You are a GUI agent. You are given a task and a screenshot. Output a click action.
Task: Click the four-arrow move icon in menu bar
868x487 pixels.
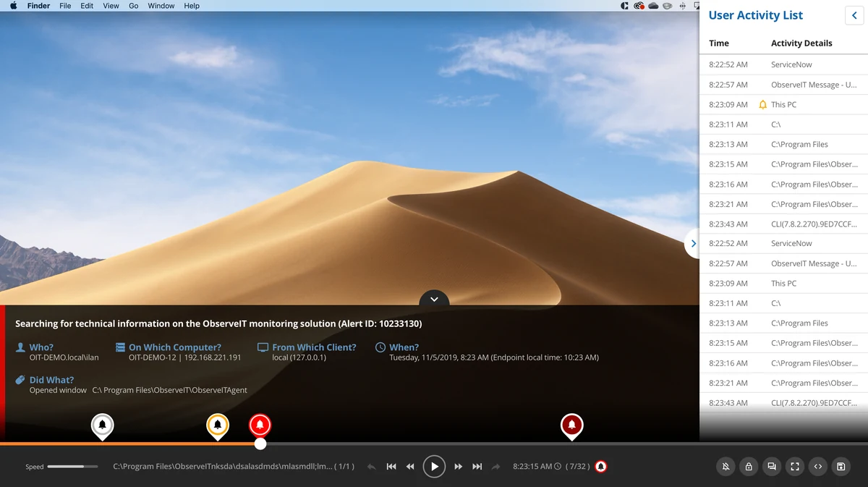(682, 6)
